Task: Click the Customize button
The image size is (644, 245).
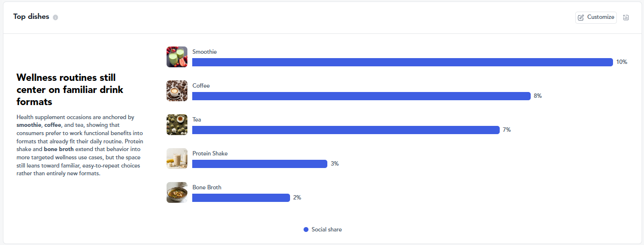Action: [x=596, y=17]
